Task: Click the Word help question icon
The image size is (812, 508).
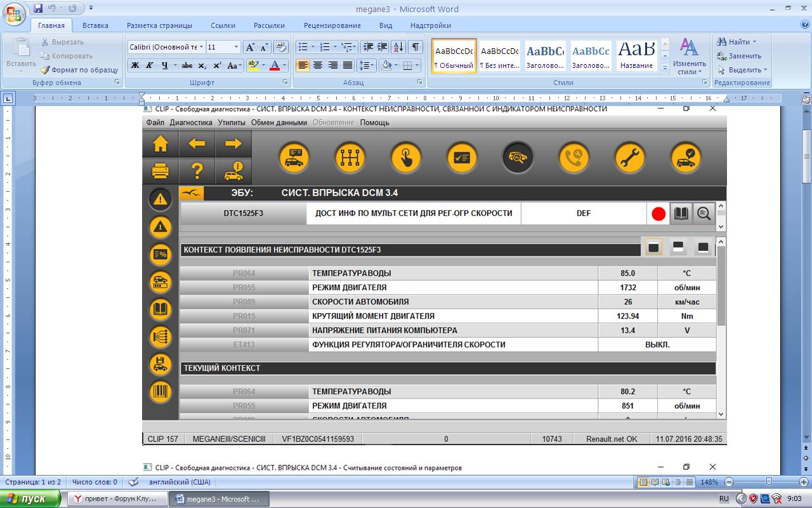Action: click(x=804, y=25)
